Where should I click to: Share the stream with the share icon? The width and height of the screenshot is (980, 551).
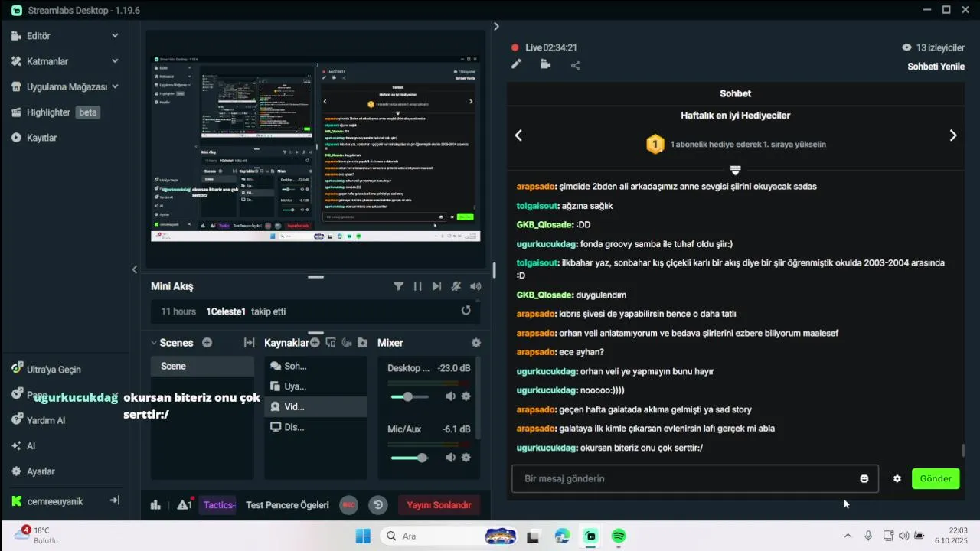pos(575,65)
